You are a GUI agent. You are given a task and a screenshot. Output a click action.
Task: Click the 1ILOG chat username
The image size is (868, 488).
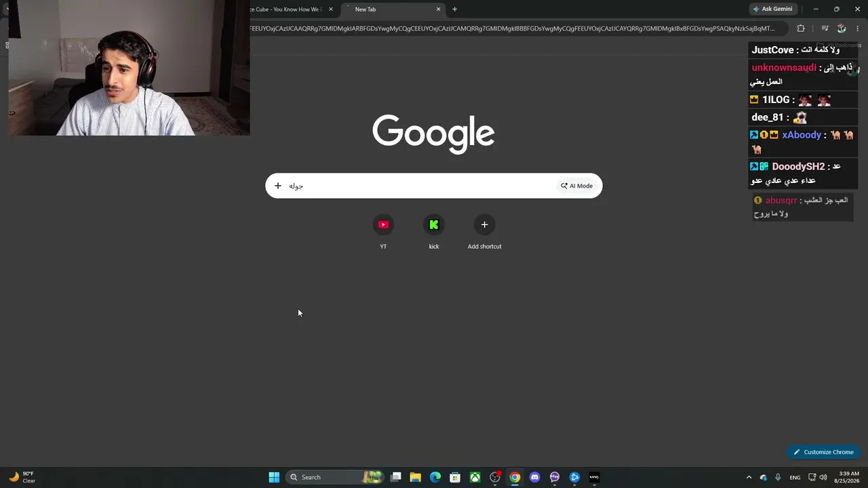point(776,100)
